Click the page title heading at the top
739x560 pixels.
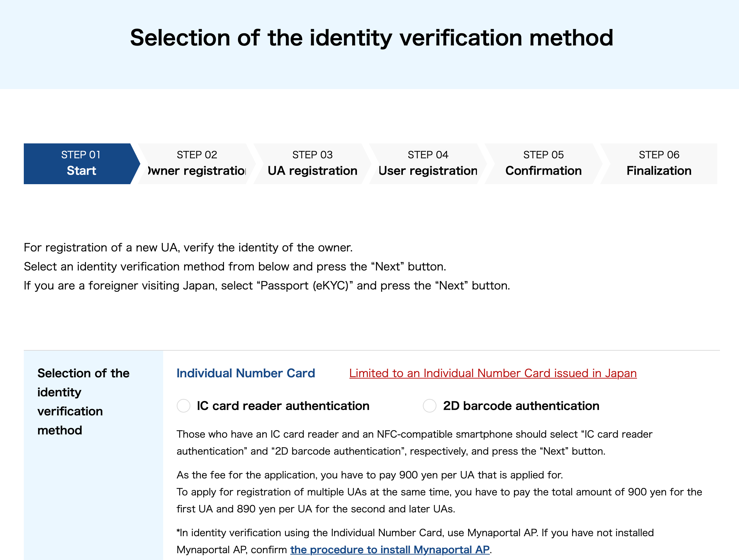tap(372, 37)
